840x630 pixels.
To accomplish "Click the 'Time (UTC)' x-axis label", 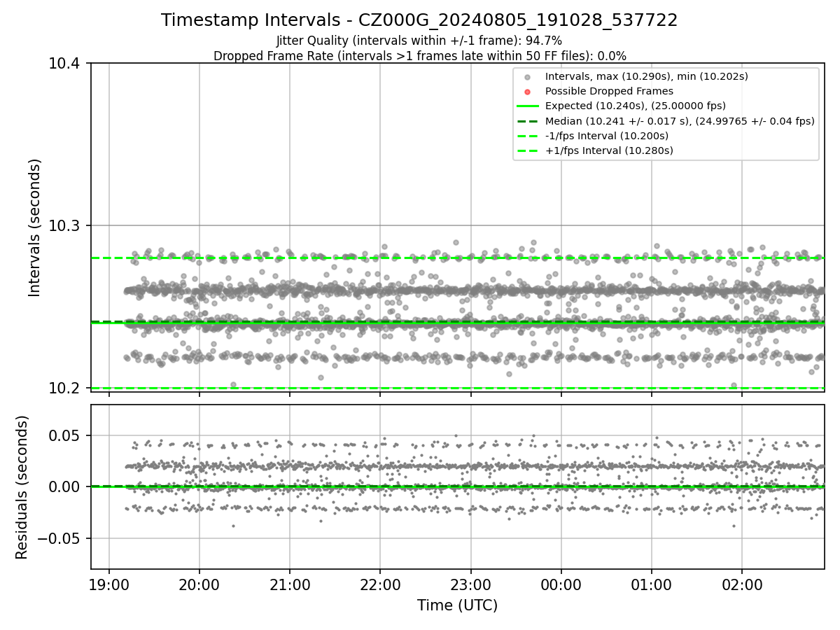I will (x=457, y=605).
